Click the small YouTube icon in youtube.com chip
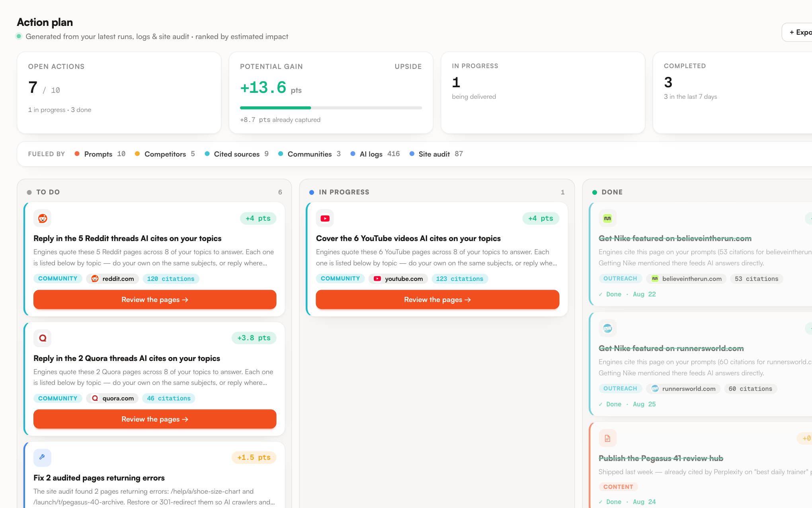 click(x=377, y=279)
